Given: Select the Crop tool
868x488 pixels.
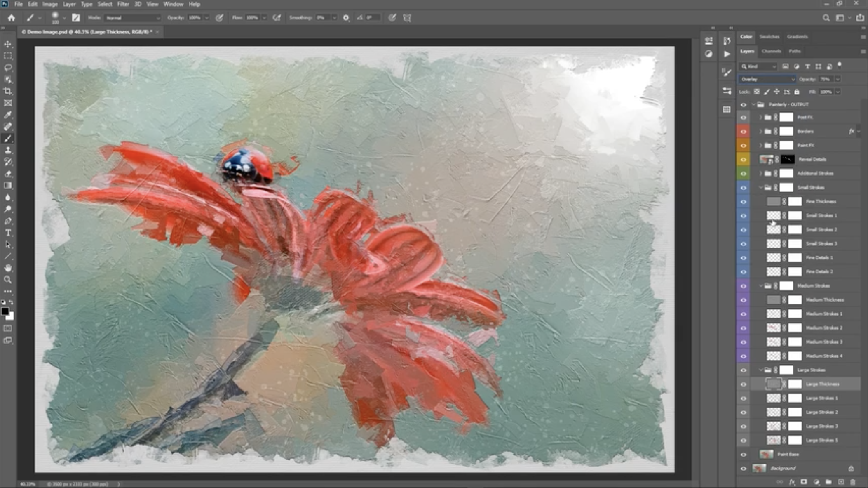Looking at the screenshot, I should click(x=8, y=91).
